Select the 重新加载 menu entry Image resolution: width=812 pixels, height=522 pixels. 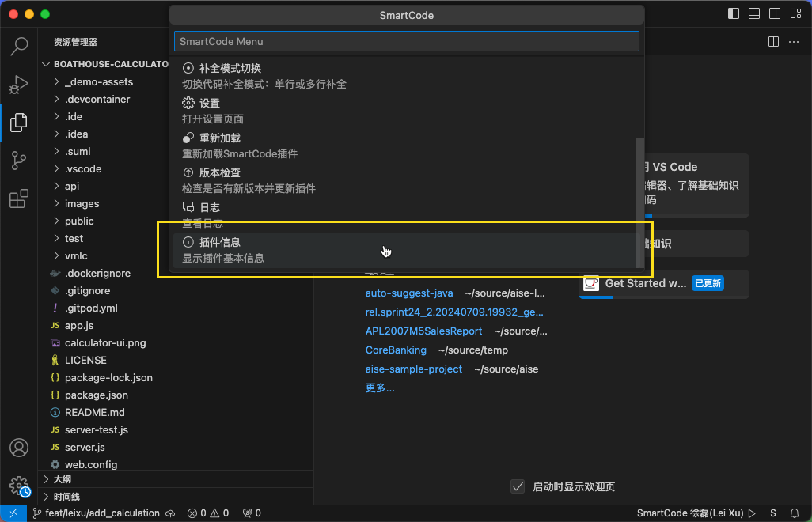pos(405,146)
